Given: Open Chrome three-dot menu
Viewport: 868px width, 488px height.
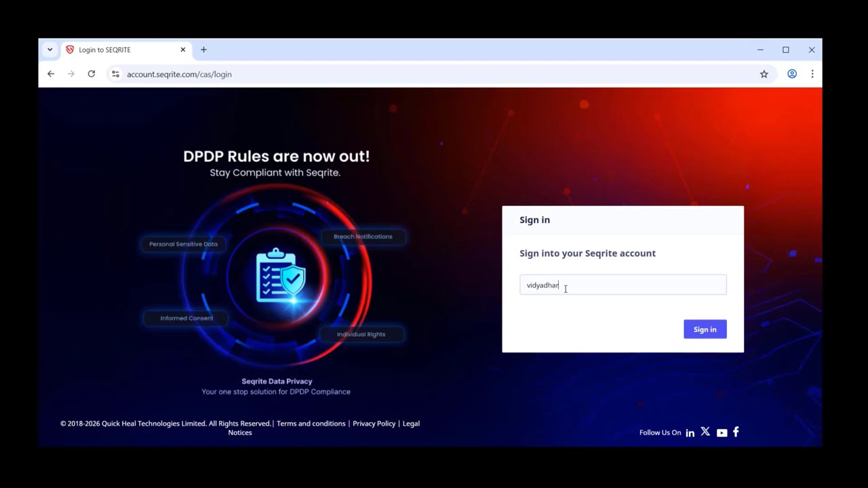Looking at the screenshot, I should tap(812, 74).
